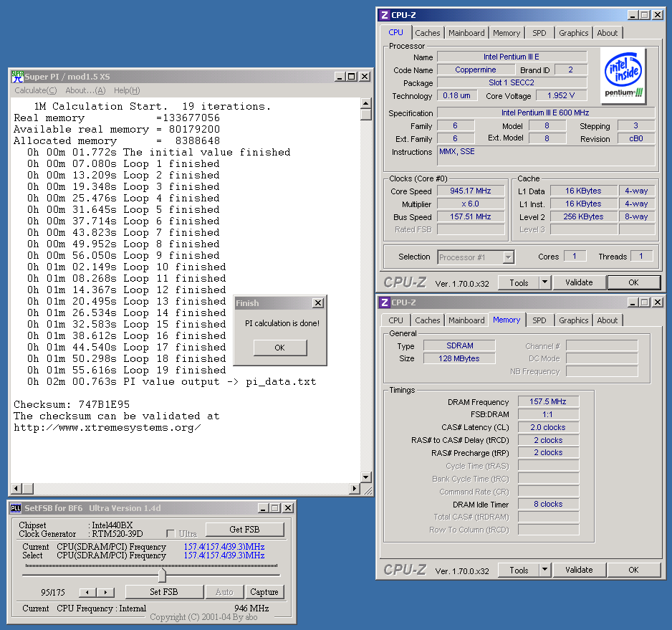Image resolution: width=672 pixels, height=630 pixels.
Task: Click the FSB frequency slider thumb
Action: [162, 575]
